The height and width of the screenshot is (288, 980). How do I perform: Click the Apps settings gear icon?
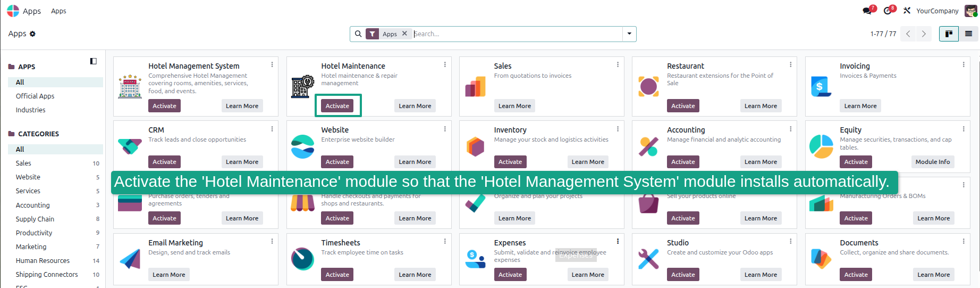[x=32, y=34]
